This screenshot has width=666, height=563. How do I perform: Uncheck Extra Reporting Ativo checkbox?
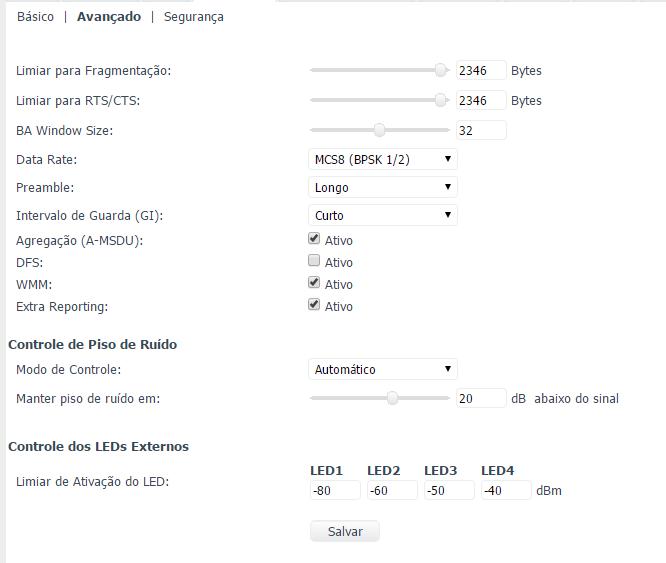point(314,305)
